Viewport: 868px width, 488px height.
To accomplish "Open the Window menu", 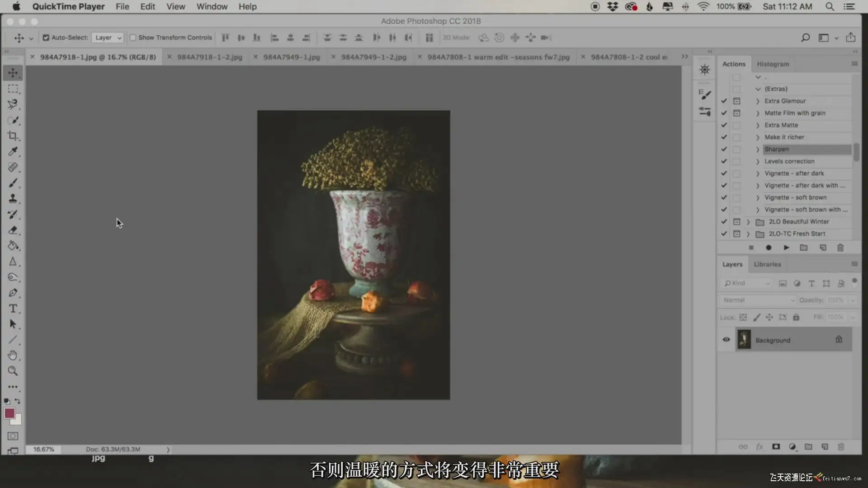I will (x=212, y=7).
